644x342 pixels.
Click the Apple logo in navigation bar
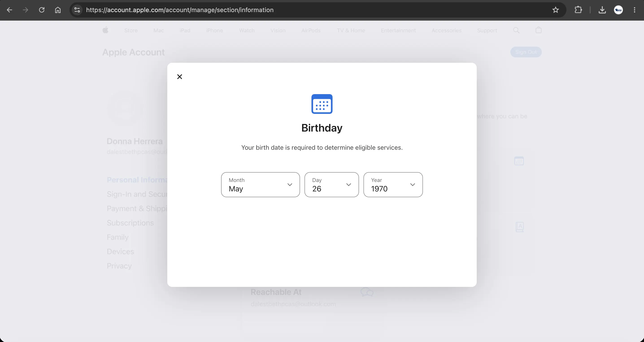[x=105, y=30]
